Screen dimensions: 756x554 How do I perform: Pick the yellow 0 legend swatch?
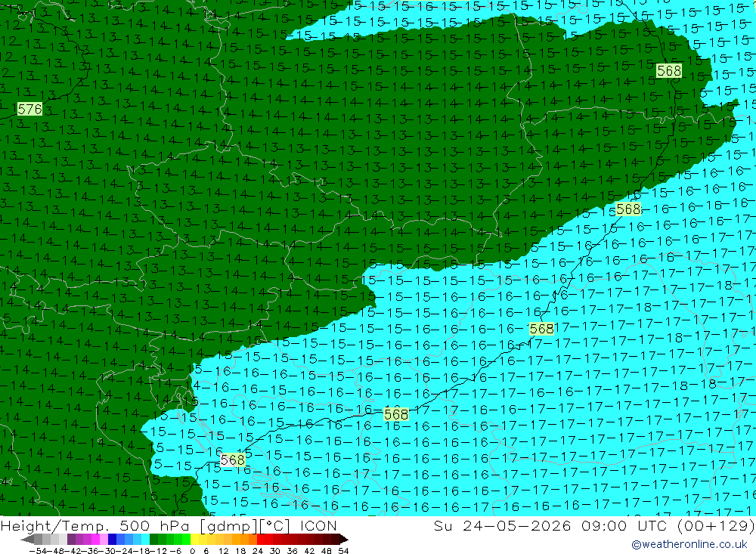pyautogui.click(x=194, y=540)
